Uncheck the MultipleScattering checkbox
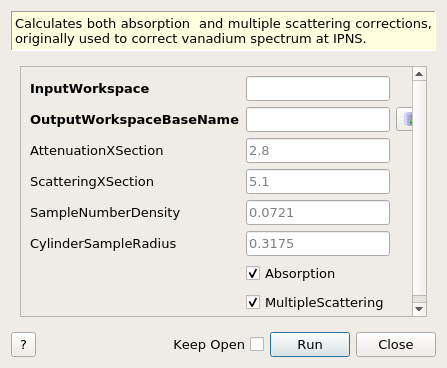The image size is (447, 368). (253, 303)
